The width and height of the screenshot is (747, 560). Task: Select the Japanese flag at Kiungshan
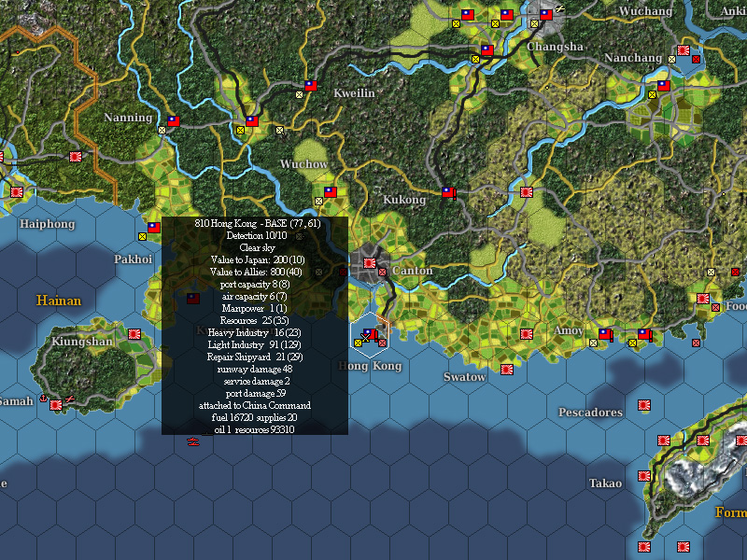tap(134, 334)
